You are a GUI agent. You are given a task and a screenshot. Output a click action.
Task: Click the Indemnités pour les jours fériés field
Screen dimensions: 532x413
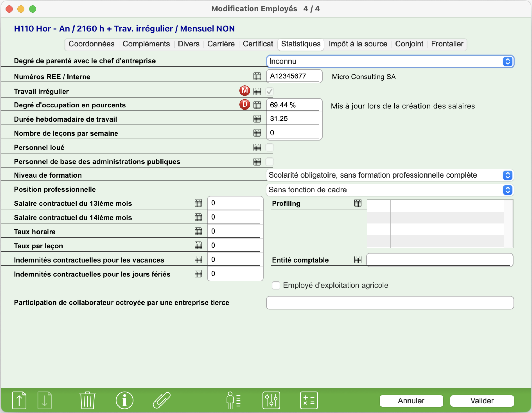235,274
